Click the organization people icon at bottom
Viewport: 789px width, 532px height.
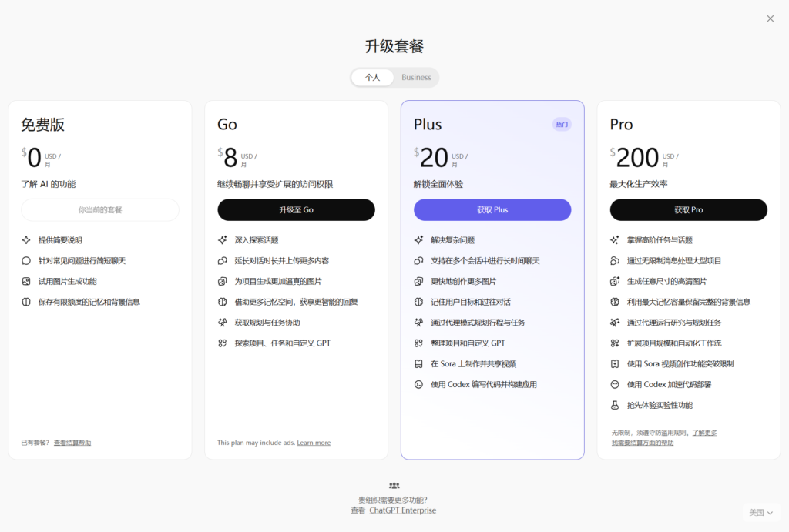pos(394,486)
